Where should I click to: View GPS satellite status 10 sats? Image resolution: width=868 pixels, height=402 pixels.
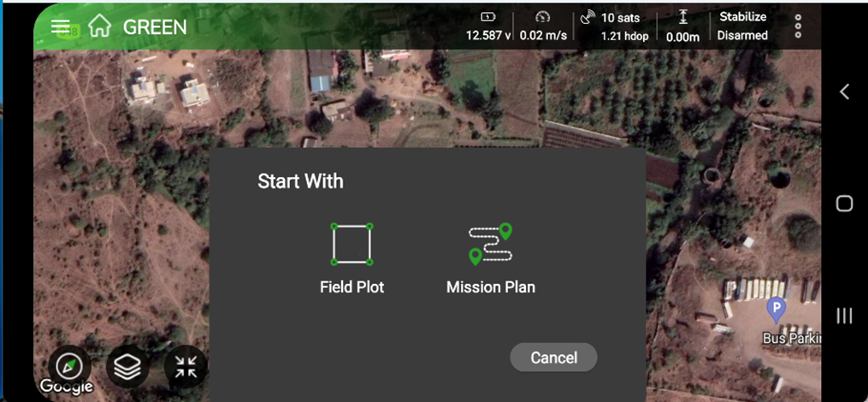pyautogui.click(x=615, y=27)
